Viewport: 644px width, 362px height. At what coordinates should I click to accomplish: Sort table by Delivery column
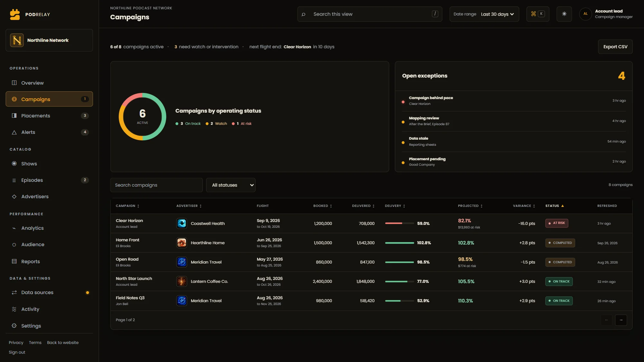[x=395, y=206]
